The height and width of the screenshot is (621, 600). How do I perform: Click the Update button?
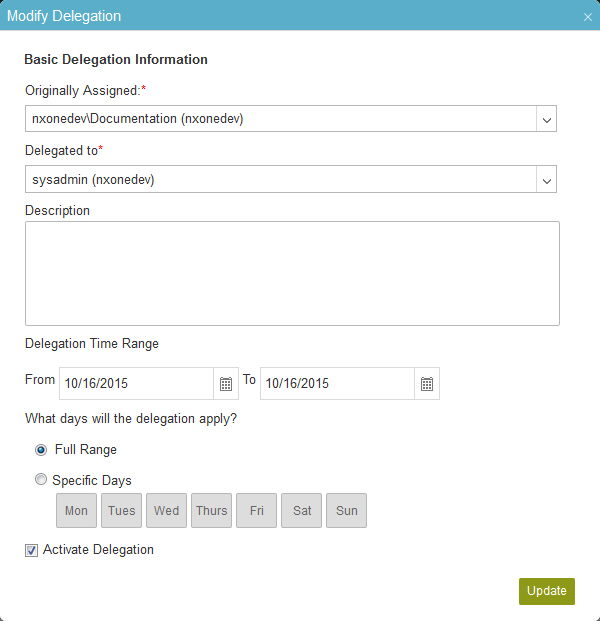pos(547,591)
